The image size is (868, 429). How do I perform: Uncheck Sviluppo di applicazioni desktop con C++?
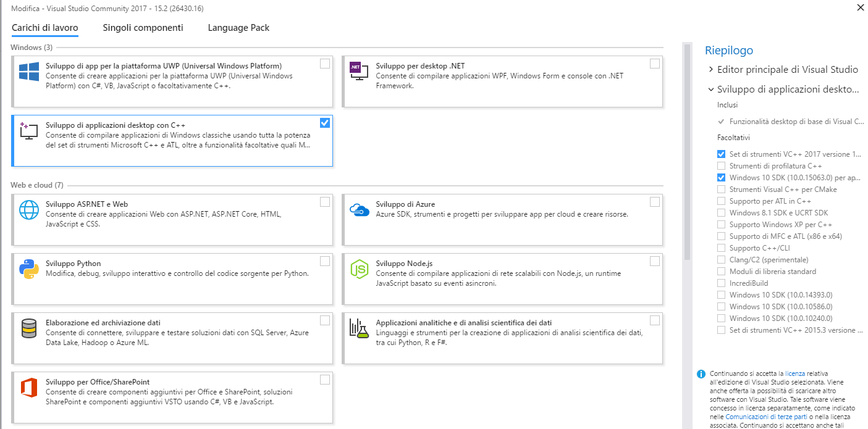click(325, 123)
